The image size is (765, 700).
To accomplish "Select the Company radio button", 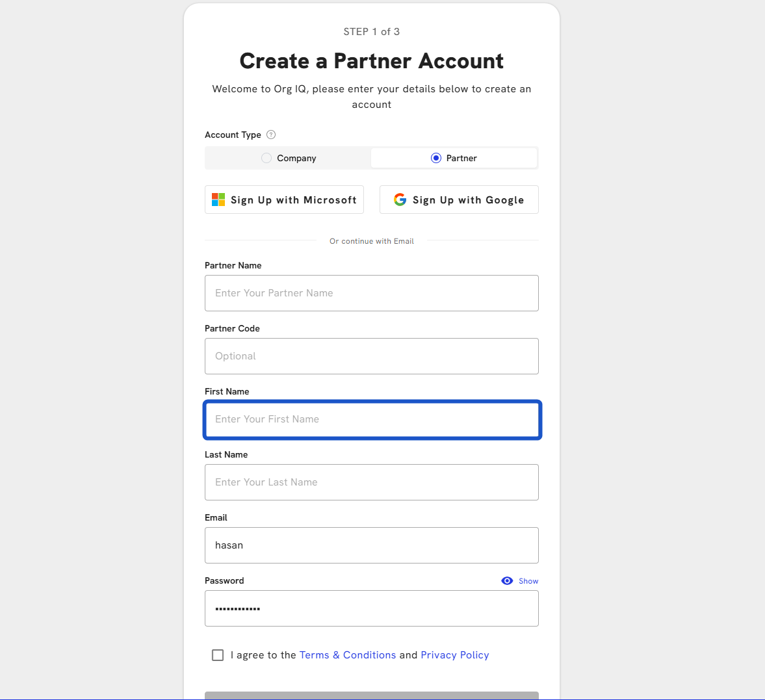I will 266,158.
